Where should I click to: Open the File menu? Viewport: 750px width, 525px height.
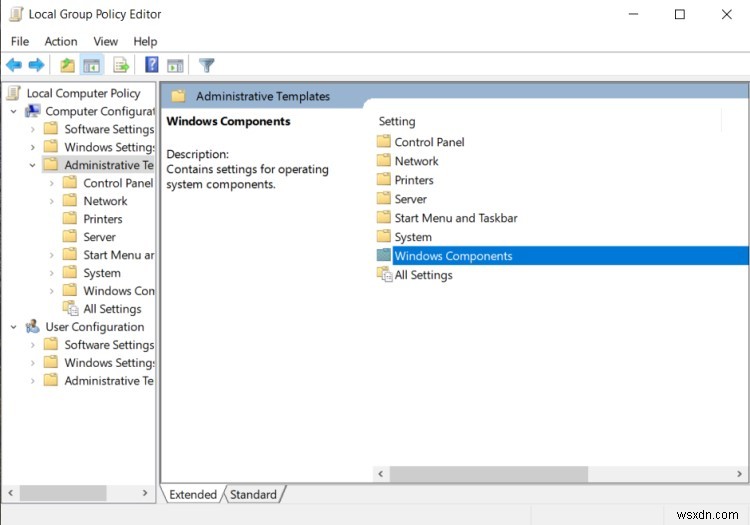pos(20,42)
